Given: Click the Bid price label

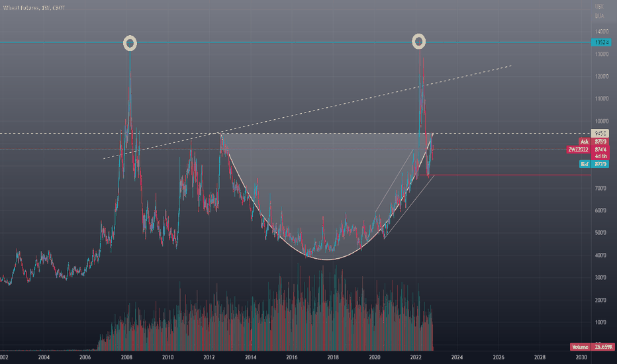Looking at the screenshot, I should (x=585, y=164).
